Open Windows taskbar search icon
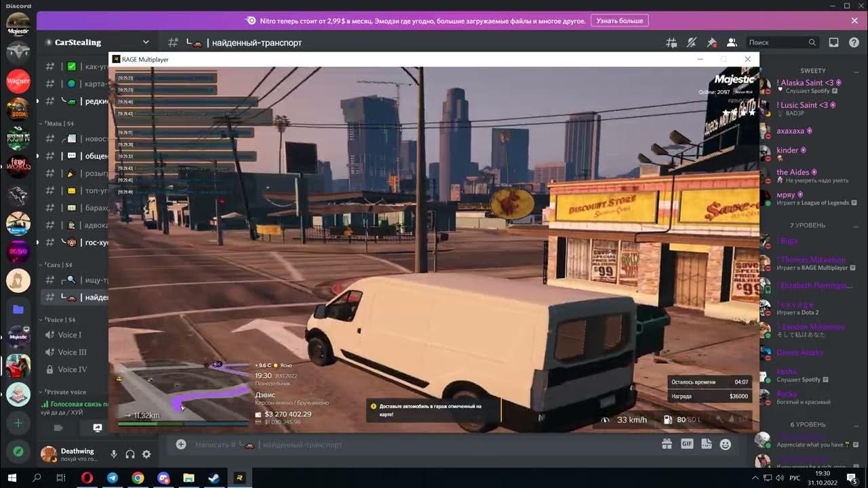 tap(37, 478)
